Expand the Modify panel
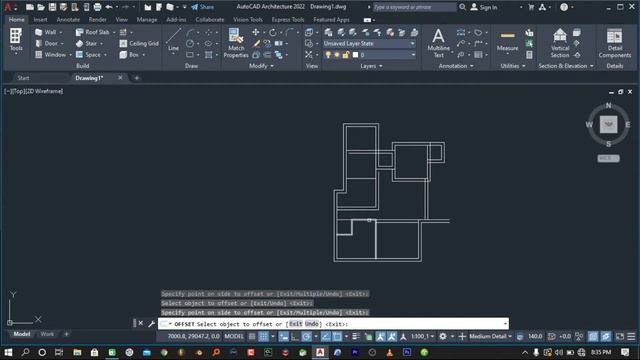 (261, 66)
